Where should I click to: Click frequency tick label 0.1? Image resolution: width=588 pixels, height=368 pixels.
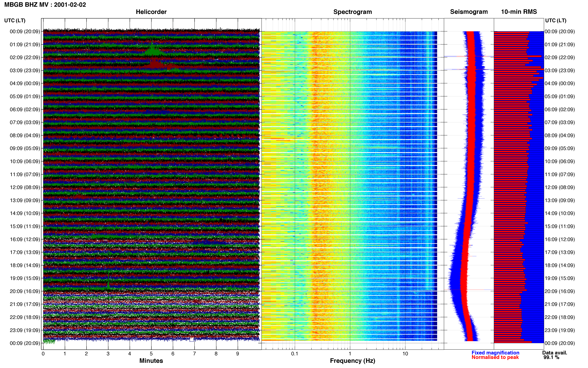point(295,354)
